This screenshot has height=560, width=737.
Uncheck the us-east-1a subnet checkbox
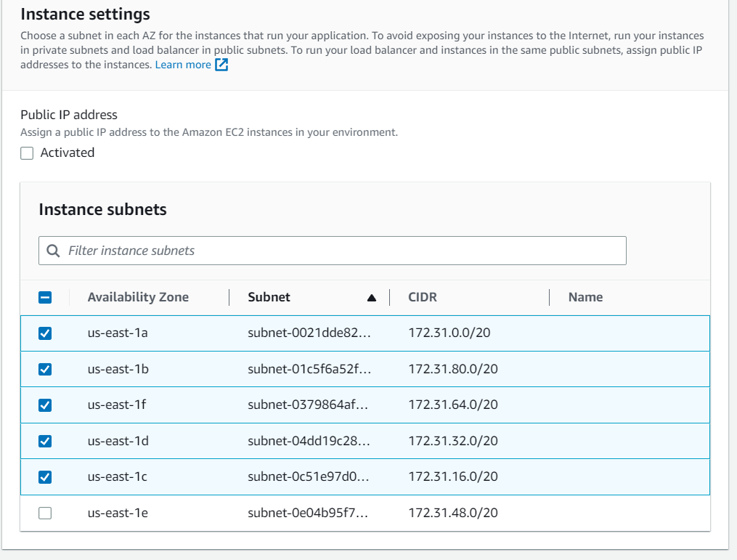pos(44,333)
